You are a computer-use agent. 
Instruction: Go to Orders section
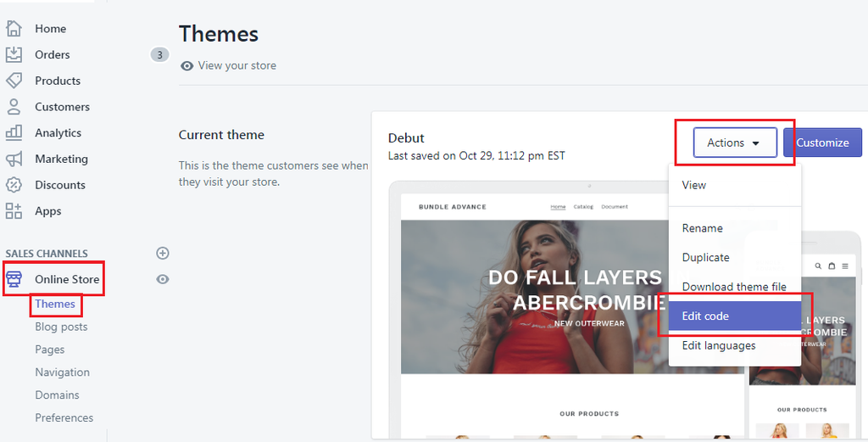point(52,55)
